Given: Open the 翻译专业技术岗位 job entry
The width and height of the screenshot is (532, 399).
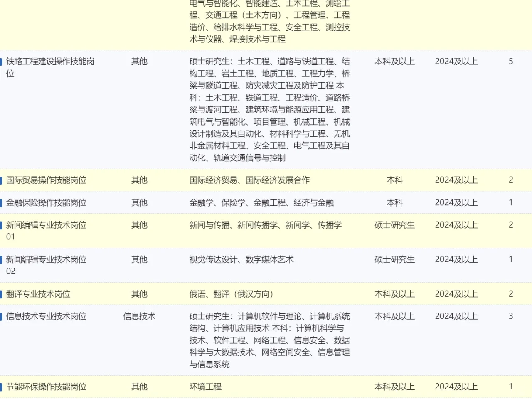Looking at the screenshot, I should point(38,294).
